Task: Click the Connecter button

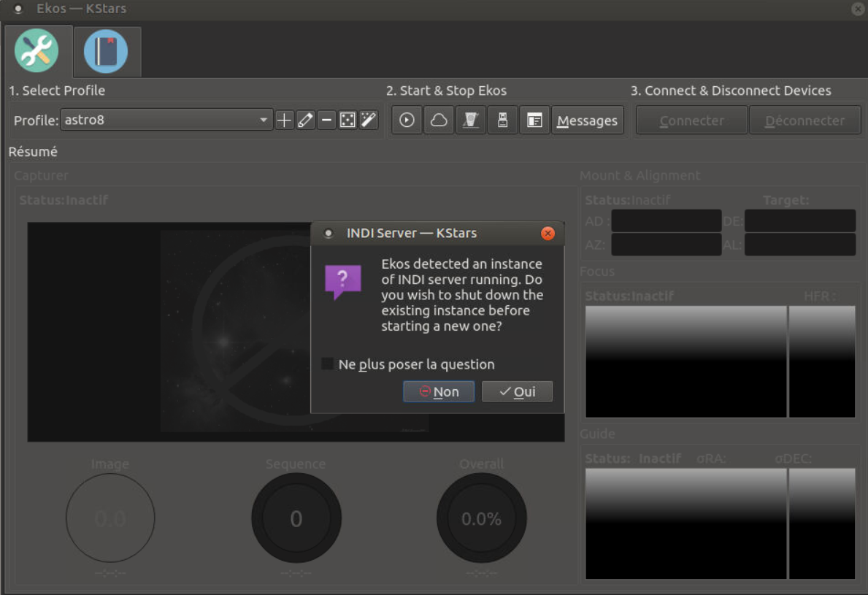Action: pos(691,120)
